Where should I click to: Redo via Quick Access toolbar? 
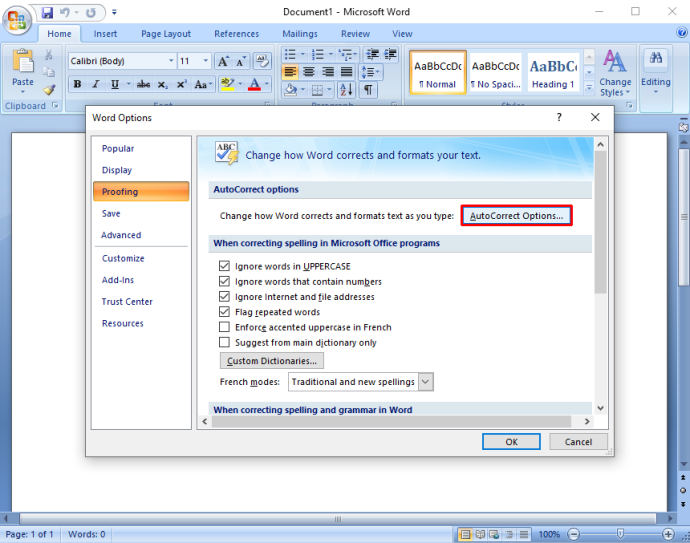91,12
